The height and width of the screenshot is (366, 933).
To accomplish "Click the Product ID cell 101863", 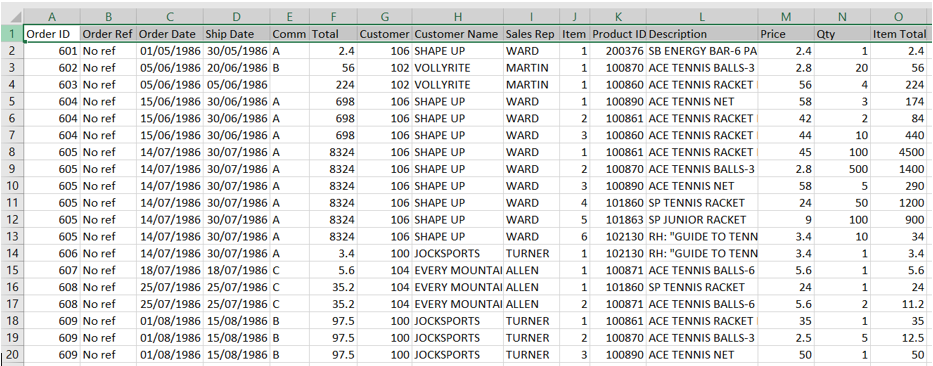I will 618,220.
